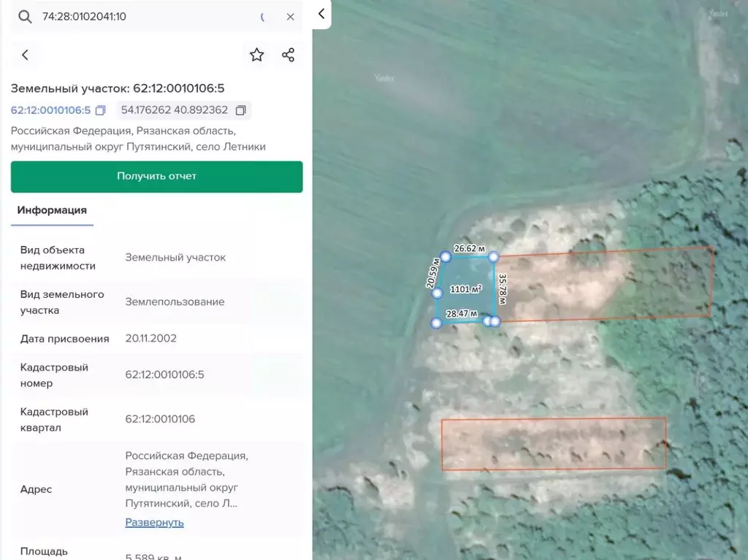Click the bottom-left vertex of the blue parcel
This screenshot has width=748, height=560.
click(436, 323)
